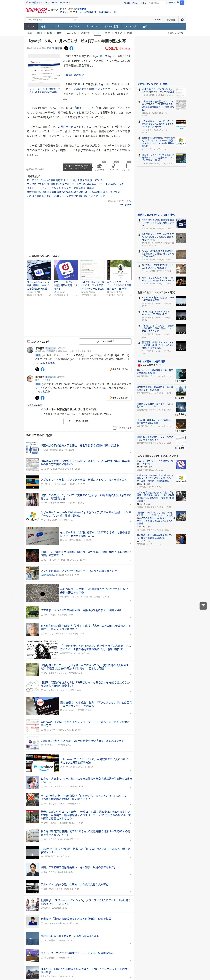Share the article on X from the header
This screenshot has height=980, width=210.
(66, 48)
